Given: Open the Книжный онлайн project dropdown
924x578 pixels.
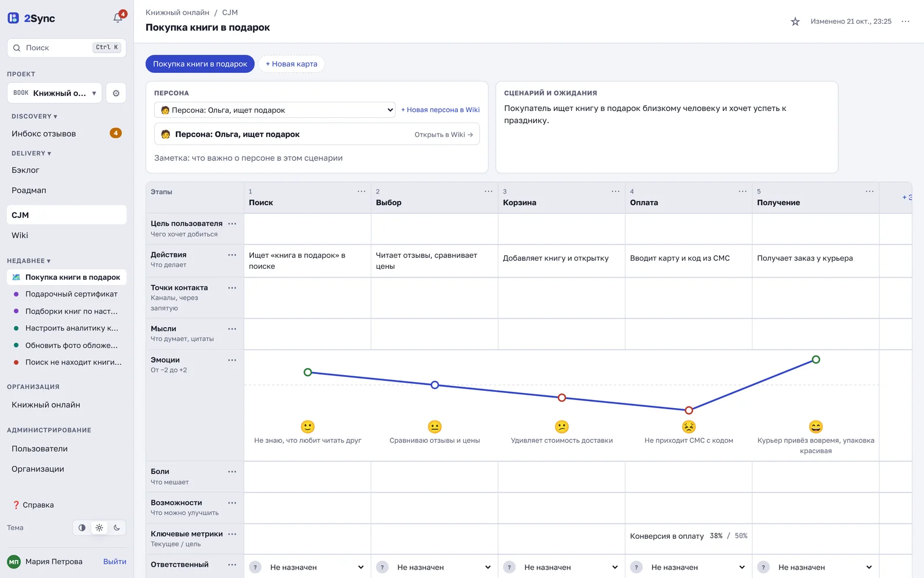Looking at the screenshot, I should point(54,93).
